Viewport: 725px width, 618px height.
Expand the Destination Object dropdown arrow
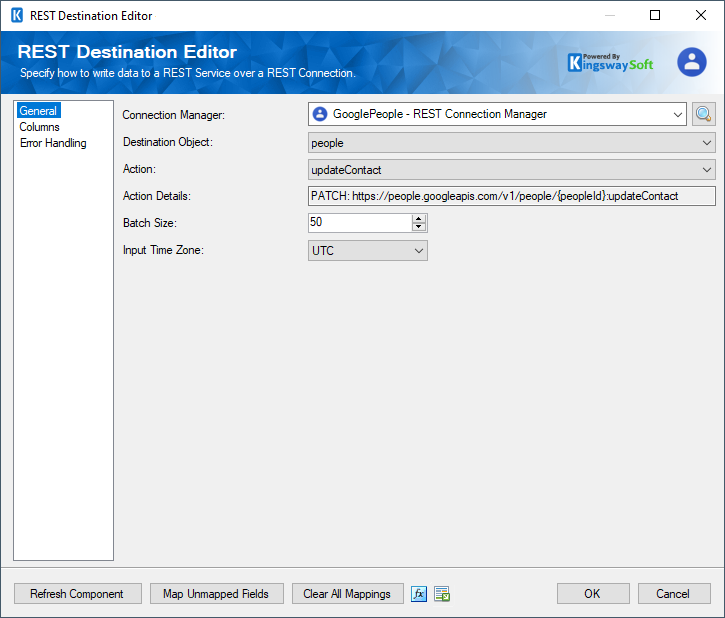click(707, 143)
